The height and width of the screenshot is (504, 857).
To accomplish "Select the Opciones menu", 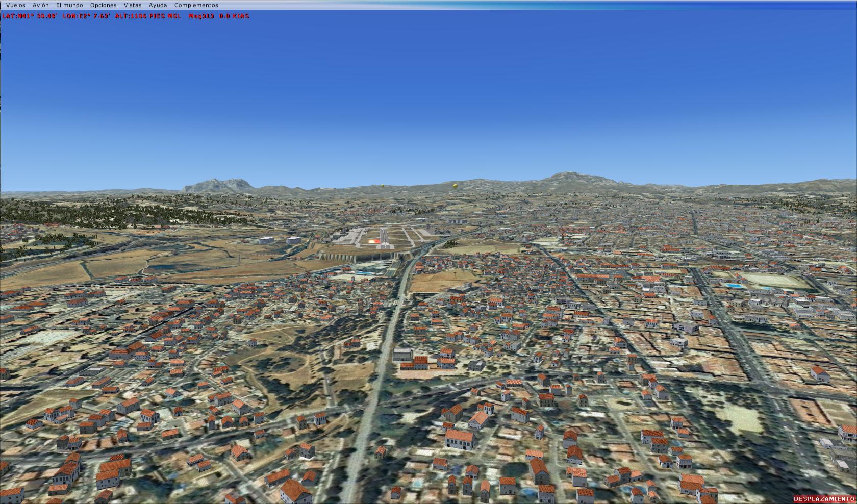I will click(x=103, y=5).
